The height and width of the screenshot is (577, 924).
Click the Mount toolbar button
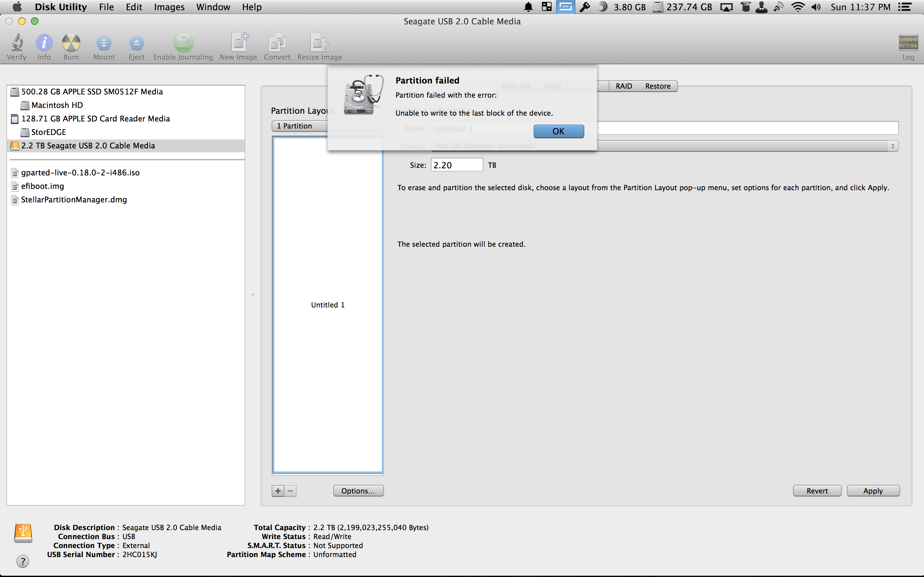point(104,43)
